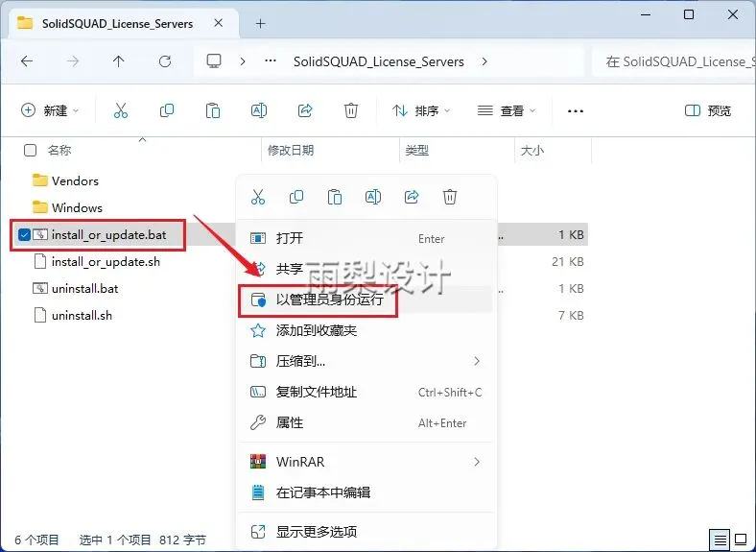The width and height of the screenshot is (756, 552).
Task: Click the This PC monitor icon in address bar
Action: tap(214, 61)
